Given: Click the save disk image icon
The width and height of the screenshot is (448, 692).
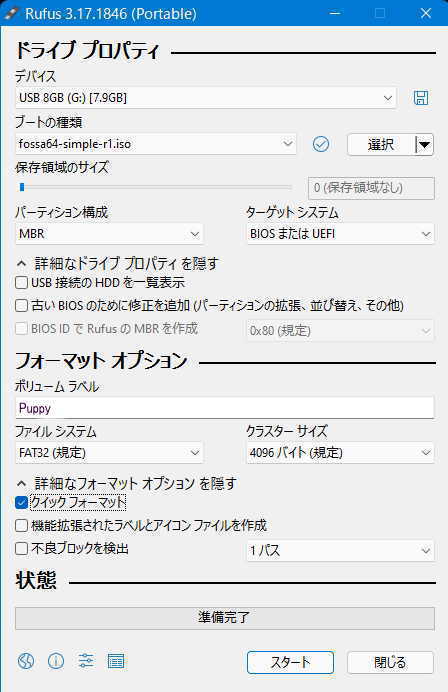Looking at the screenshot, I should (421, 98).
